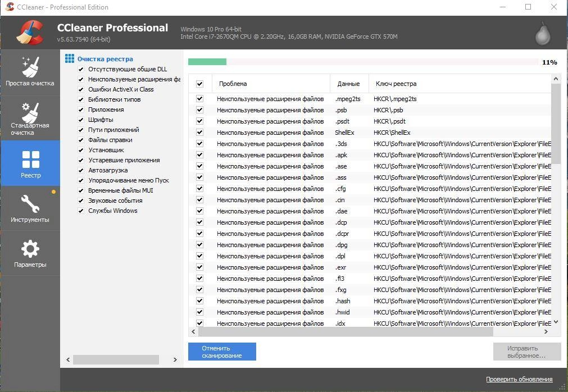Click the pear icon in header

(x=543, y=34)
